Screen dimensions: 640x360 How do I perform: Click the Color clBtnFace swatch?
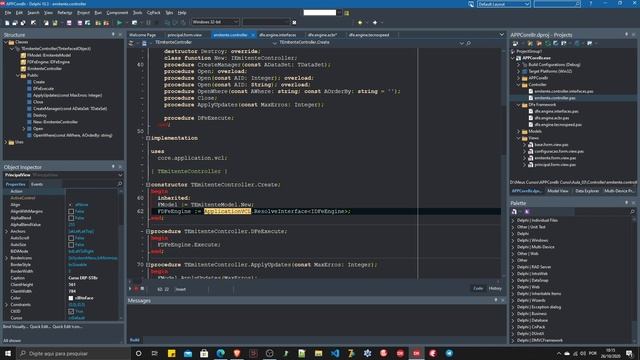click(x=71, y=298)
